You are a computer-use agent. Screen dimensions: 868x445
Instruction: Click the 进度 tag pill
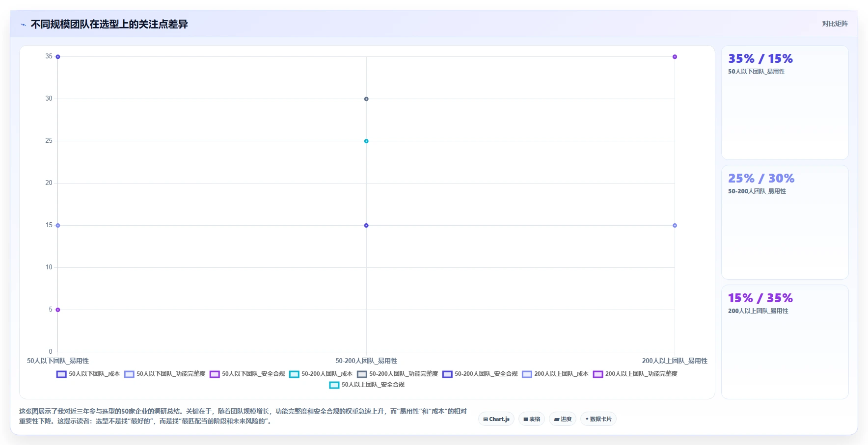point(563,419)
